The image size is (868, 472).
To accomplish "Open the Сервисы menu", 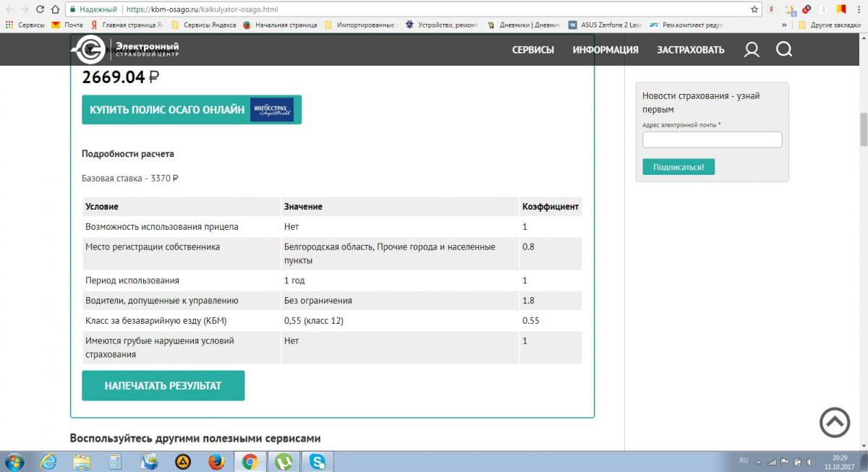I will pos(533,50).
